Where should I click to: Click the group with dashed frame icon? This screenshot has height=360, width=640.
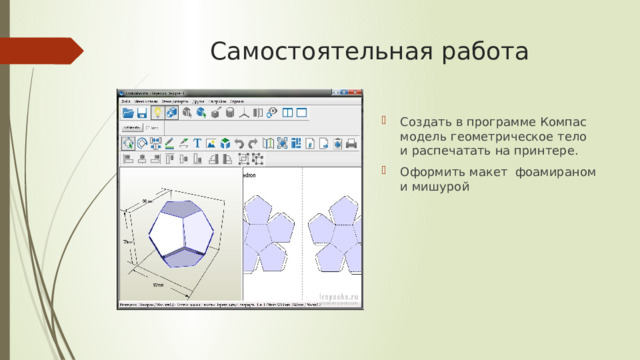pyautogui.click(x=243, y=159)
